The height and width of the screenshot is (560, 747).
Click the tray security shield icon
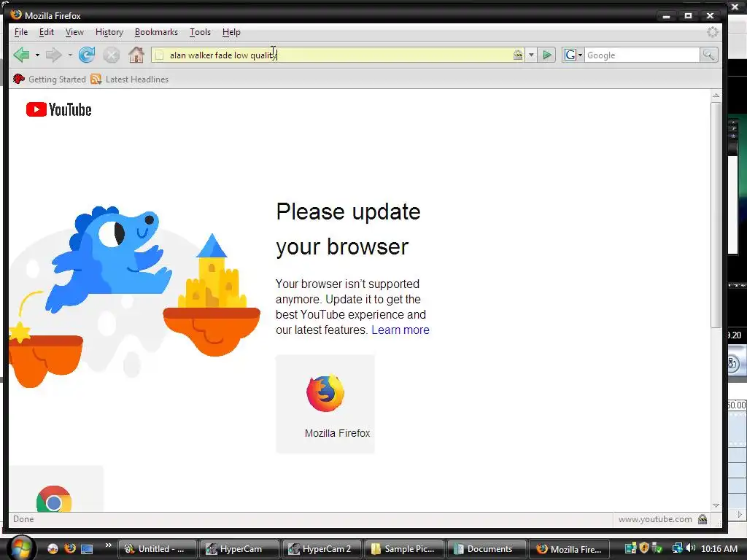tap(644, 548)
